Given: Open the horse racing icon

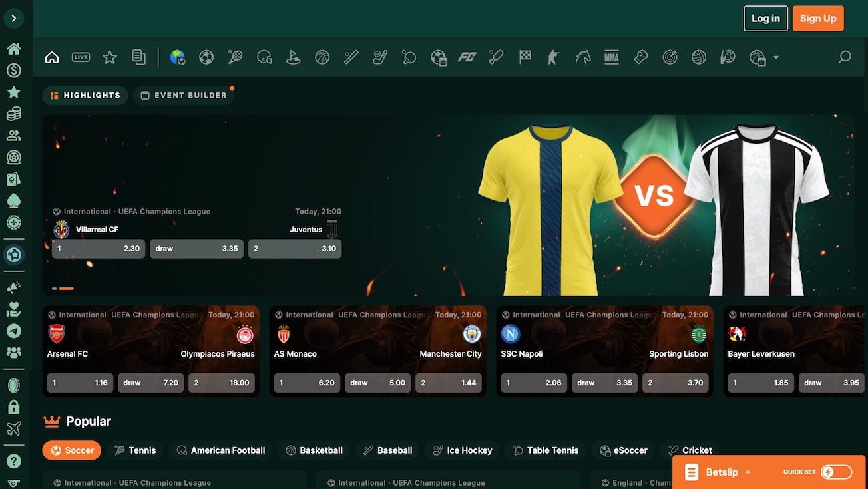Looking at the screenshot, I should (583, 57).
